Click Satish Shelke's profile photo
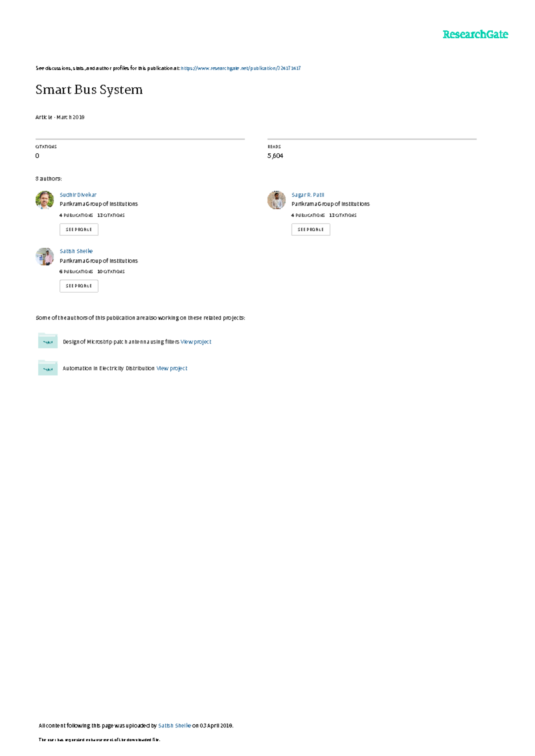Image resolution: width=535 pixels, height=756 pixels. tap(45, 257)
